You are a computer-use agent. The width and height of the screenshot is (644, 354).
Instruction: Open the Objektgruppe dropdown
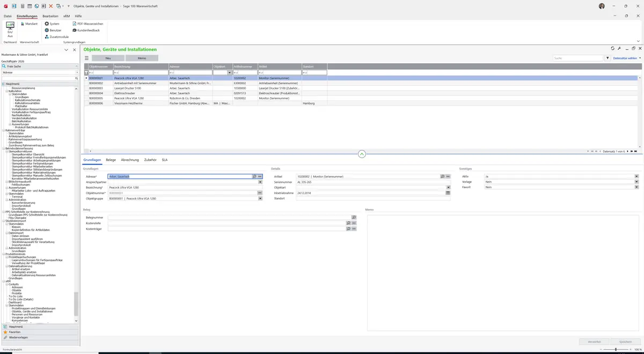(260, 198)
